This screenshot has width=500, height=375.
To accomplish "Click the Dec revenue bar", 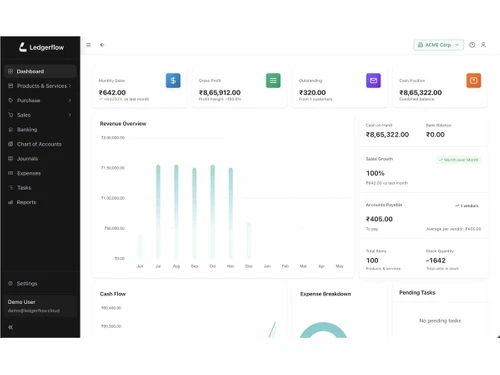I will [249, 241].
